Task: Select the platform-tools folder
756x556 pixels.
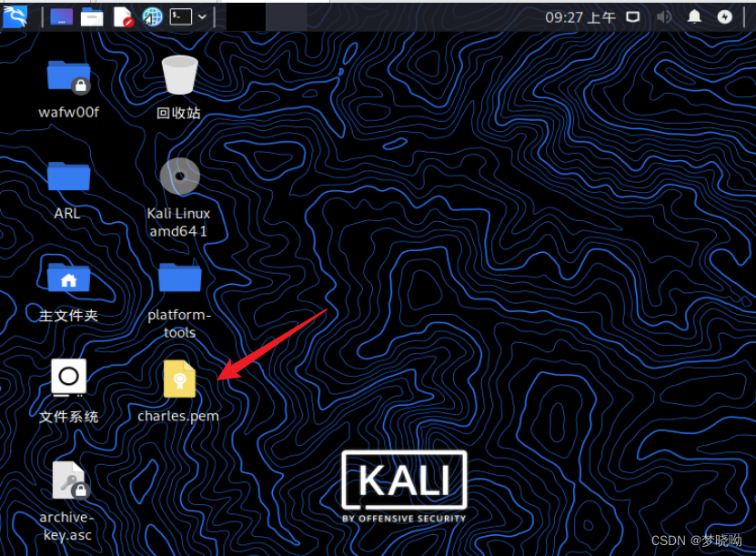Action: (x=180, y=278)
